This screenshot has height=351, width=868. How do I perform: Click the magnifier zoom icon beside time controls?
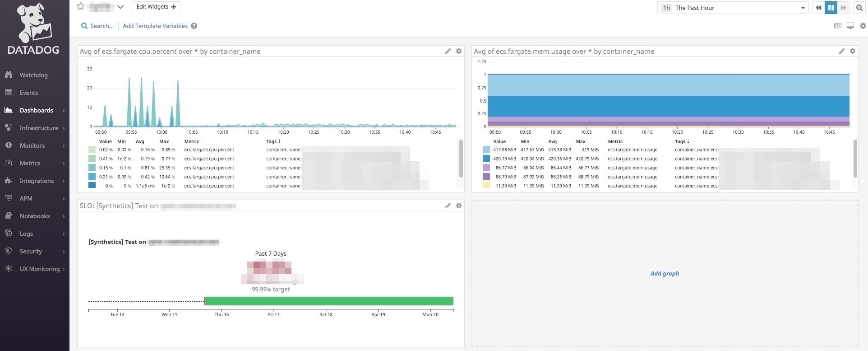pos(859,8)
